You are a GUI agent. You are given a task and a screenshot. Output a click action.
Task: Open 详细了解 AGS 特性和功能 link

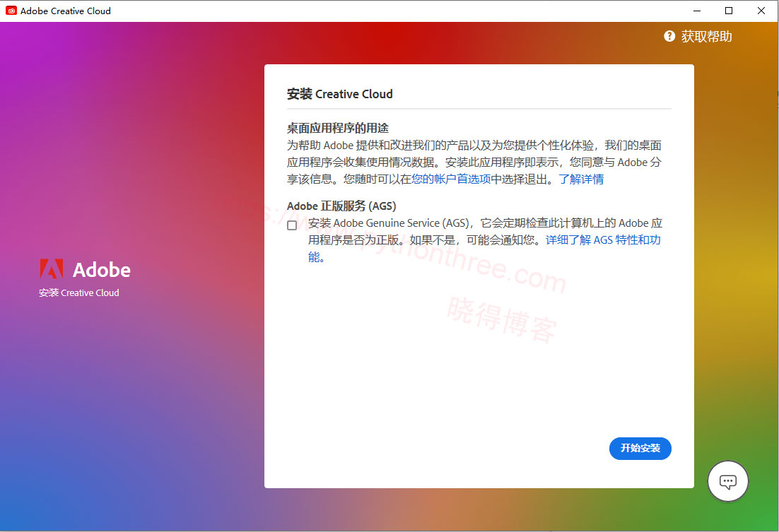click(x=603, y=240)
